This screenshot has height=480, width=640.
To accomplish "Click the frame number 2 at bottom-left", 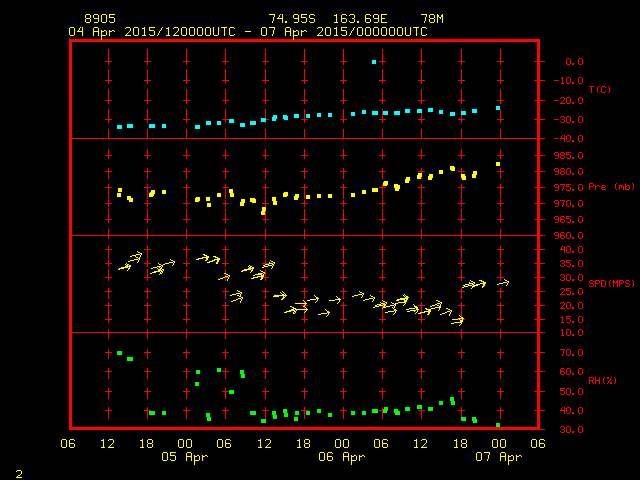I will pyautogui.click(x=19, y=471).
